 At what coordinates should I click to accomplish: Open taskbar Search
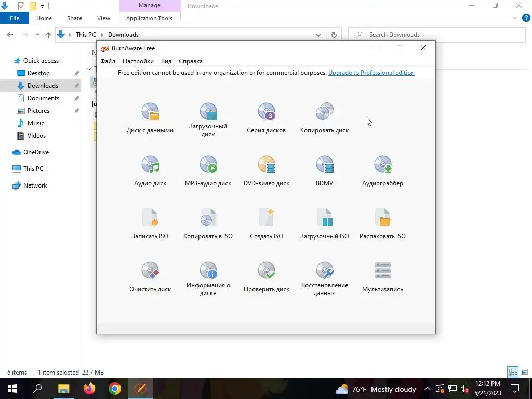click(37, 389)
